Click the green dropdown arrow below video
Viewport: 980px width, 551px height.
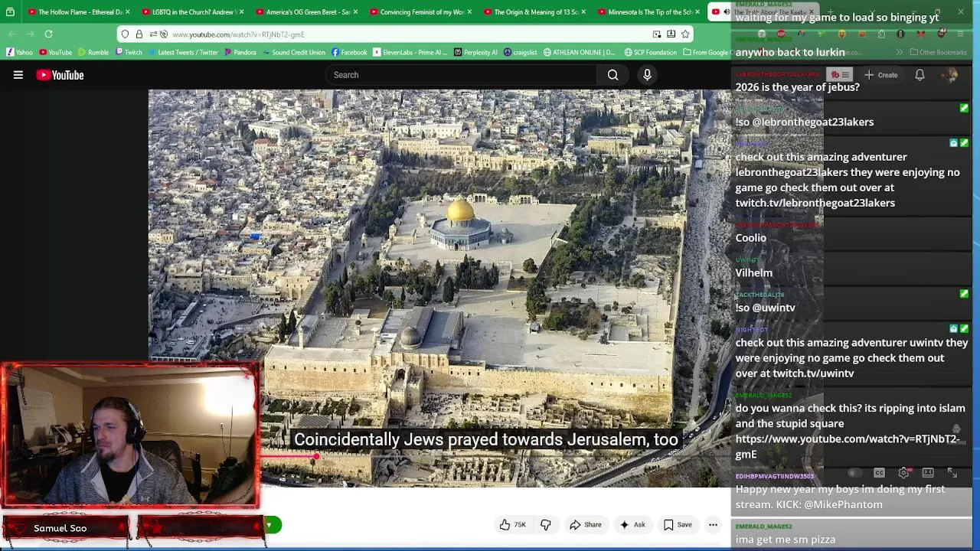[269, 525]
